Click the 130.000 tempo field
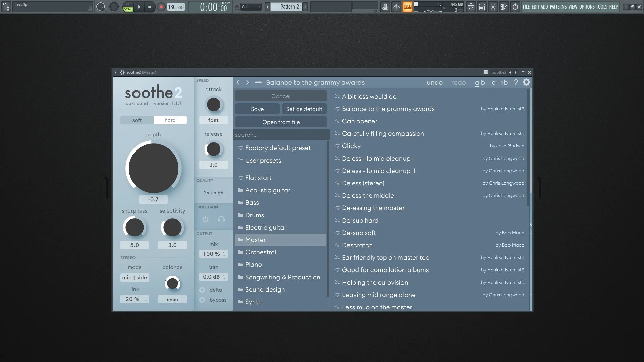This screenshot has height=362, width=644. (176, 7)
